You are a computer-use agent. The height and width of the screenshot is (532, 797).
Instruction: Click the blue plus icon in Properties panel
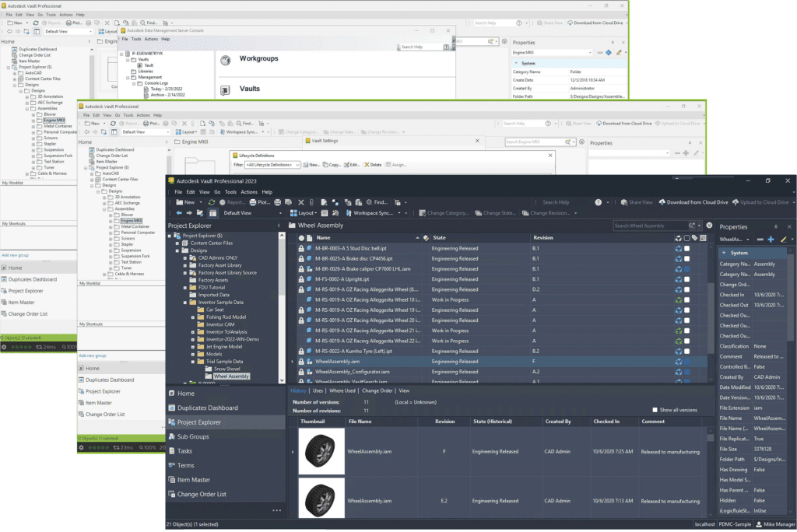point(771,240)
